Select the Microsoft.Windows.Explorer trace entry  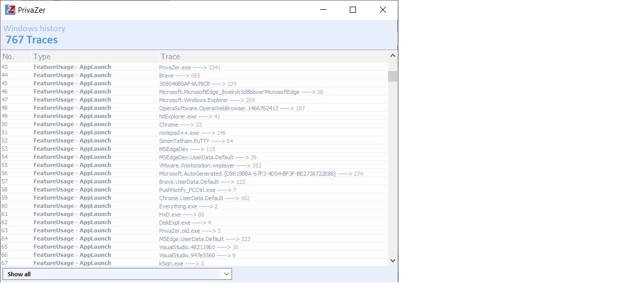(207, 100)
